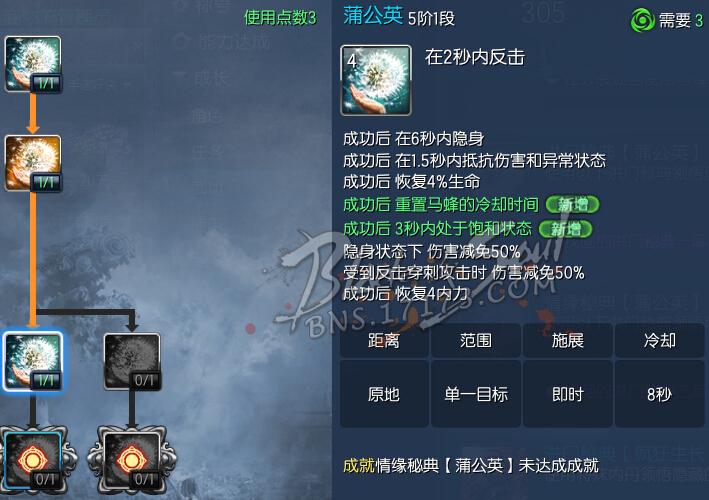
Task: Select the bottom-right ornate secret skill node
Action: (x=132, y=460)
